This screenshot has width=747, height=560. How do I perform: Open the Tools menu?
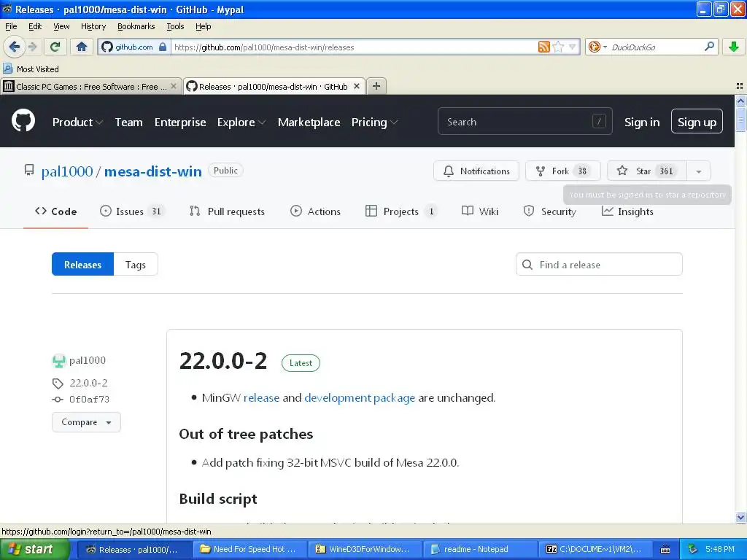pos(175,26)
